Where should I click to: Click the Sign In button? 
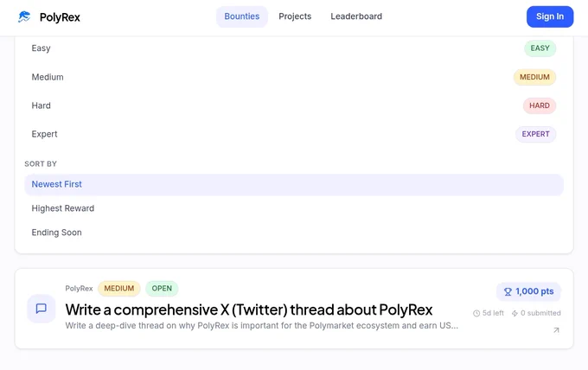[x=550, y=16]
